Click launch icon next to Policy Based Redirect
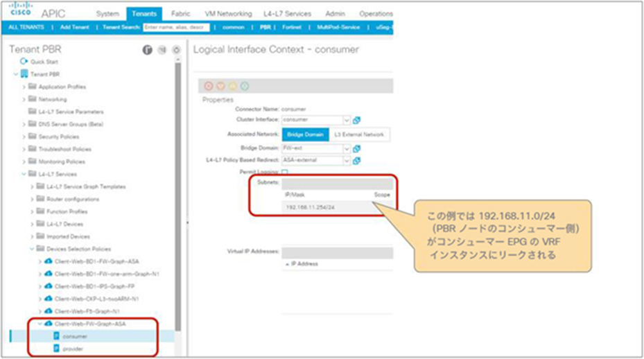Screen dimensions: 644x359 click(x=356, y=161)
